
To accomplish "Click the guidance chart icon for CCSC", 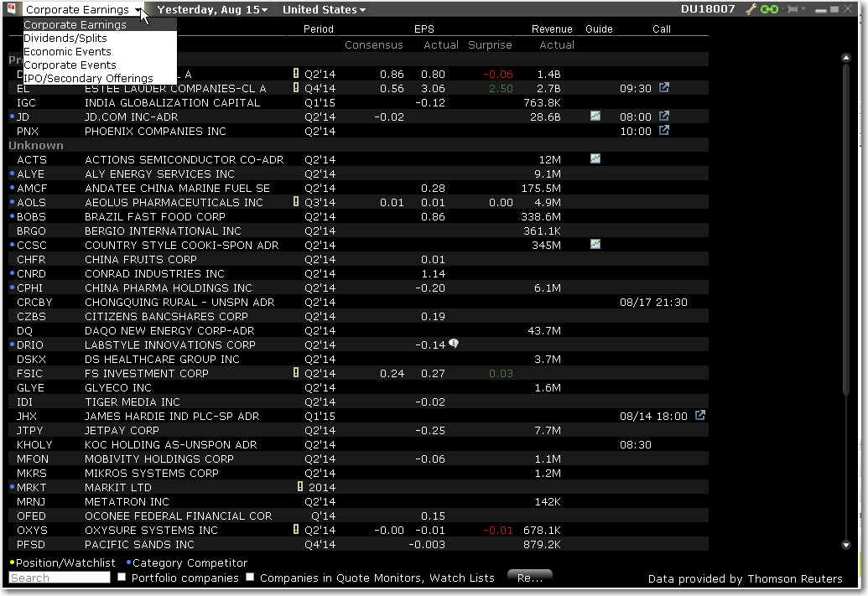I will click(x=595, y=244).
